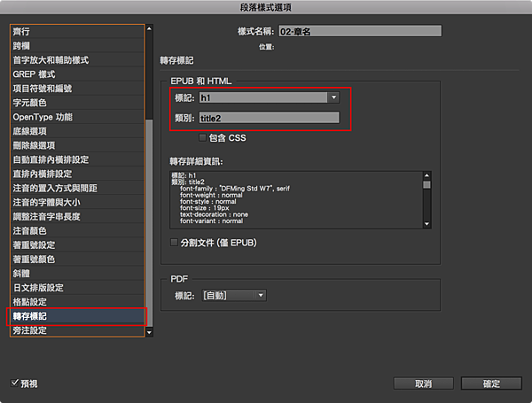Click category list scroll up arrow
The width and height of the screenshot is (532, 403).
click(x=149, y=29)
